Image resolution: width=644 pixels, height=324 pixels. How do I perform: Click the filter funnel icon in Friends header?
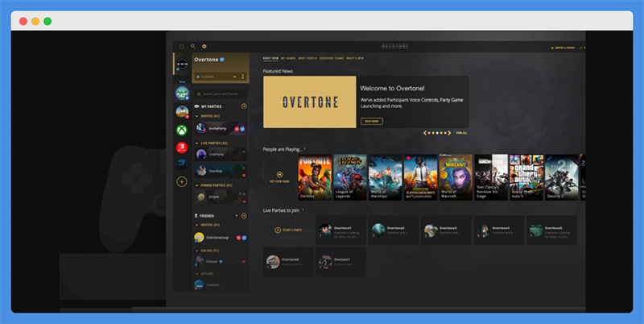237,216
